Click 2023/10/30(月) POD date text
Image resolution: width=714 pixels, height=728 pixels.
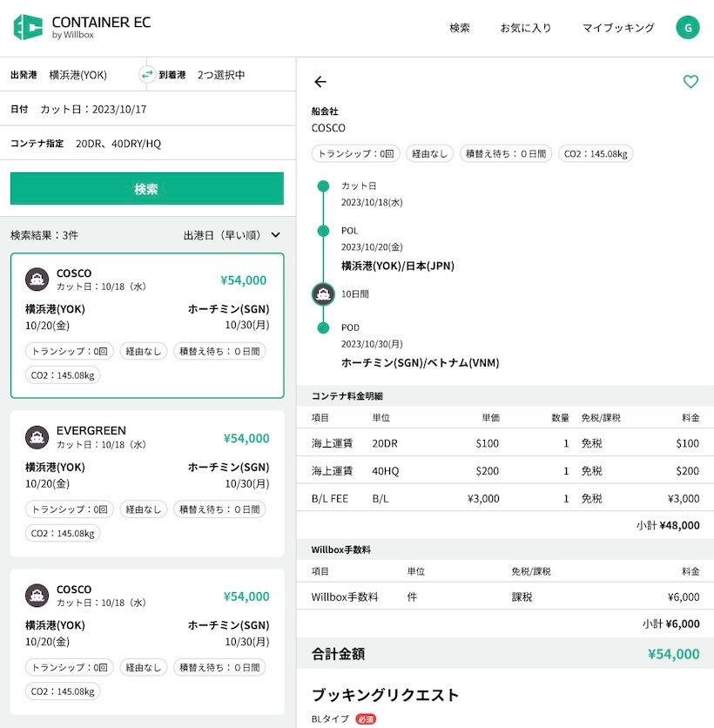coord(372,344)
